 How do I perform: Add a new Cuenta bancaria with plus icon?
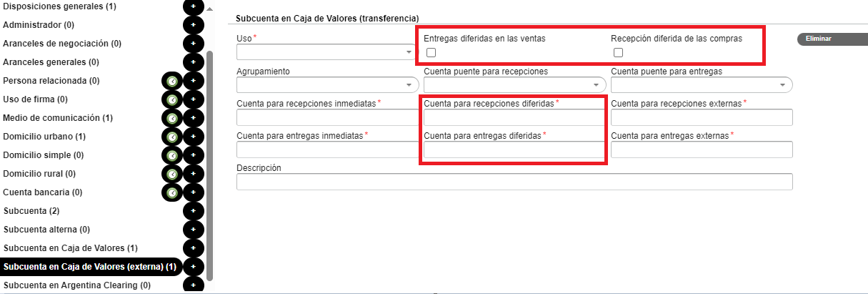193,192
